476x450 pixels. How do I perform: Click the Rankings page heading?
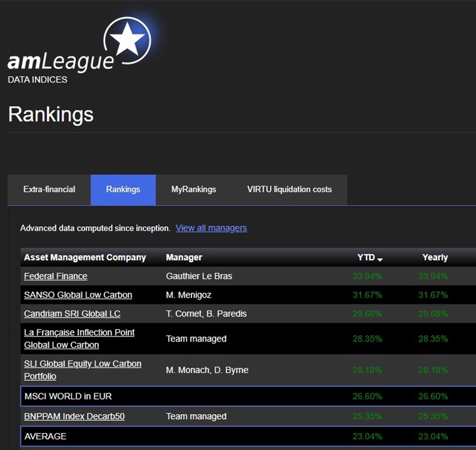coord(51,115)
